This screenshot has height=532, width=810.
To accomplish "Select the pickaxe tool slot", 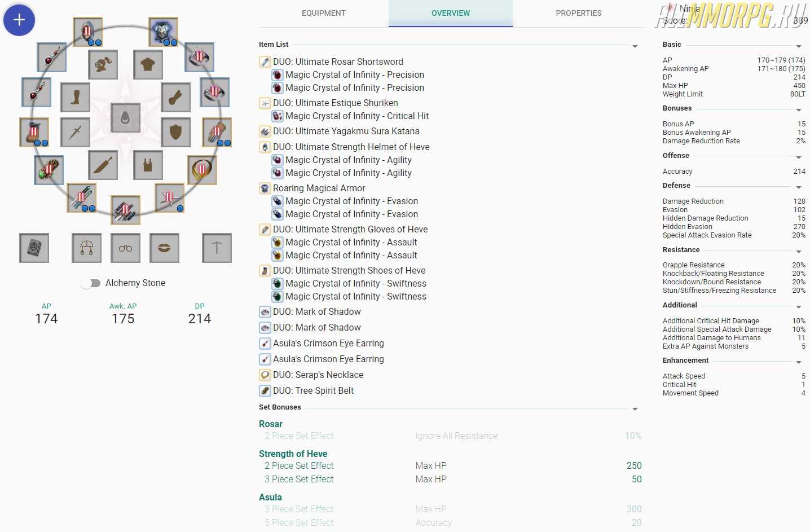I will click(217, 248).
